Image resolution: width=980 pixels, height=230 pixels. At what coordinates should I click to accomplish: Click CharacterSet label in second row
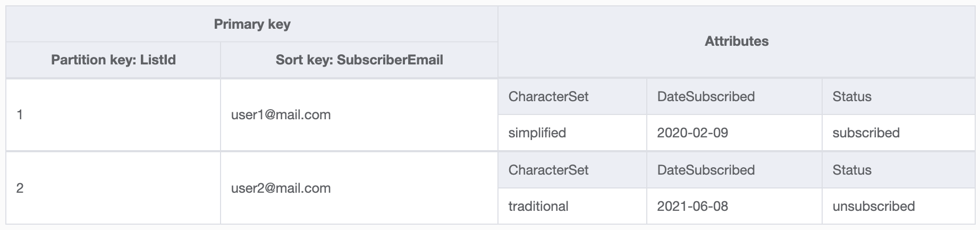pyautogui.click(x=548, y=170)
